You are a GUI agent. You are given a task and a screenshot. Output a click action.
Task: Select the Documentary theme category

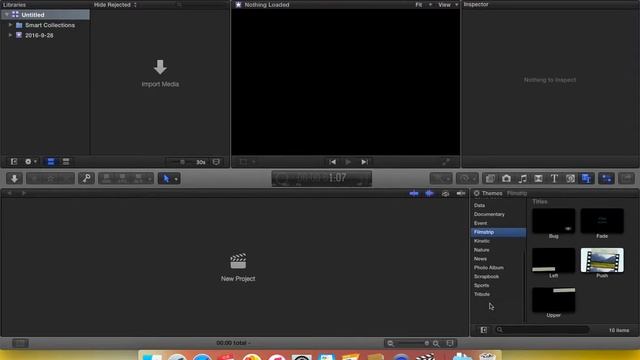pyautogui.click(x=489, y=214)
